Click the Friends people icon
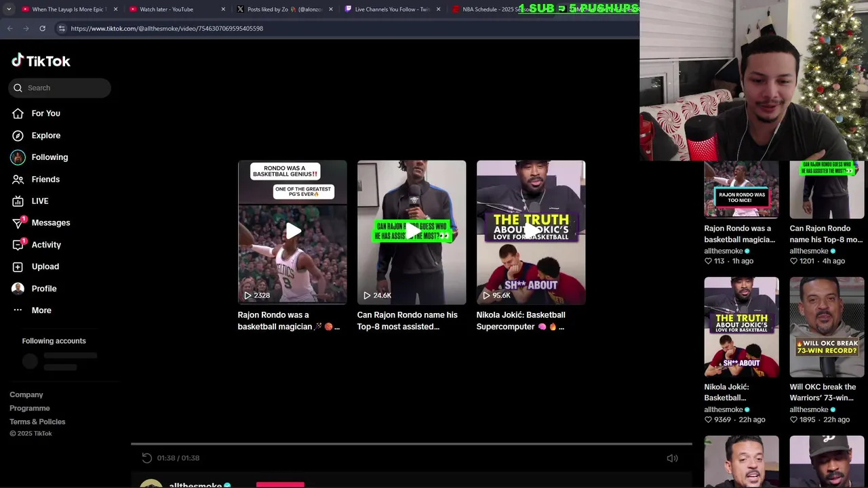This screenshot has width=868, height=488. coord(18,179)
